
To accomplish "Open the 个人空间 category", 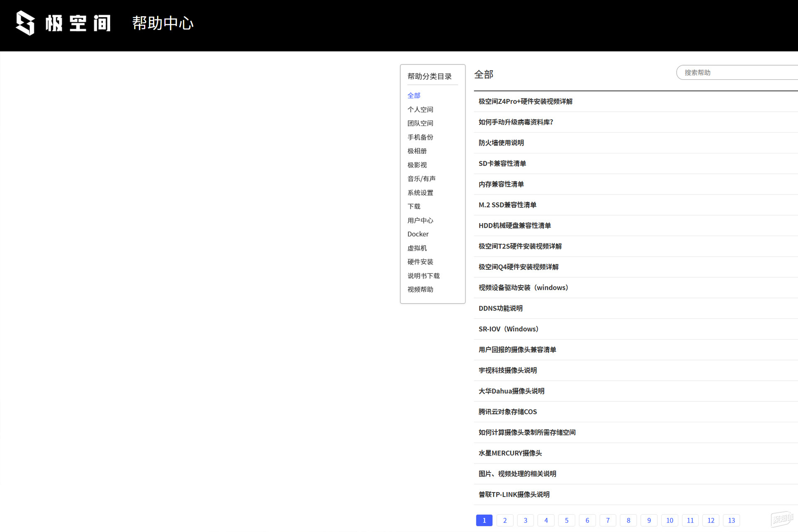I will 420,109.
